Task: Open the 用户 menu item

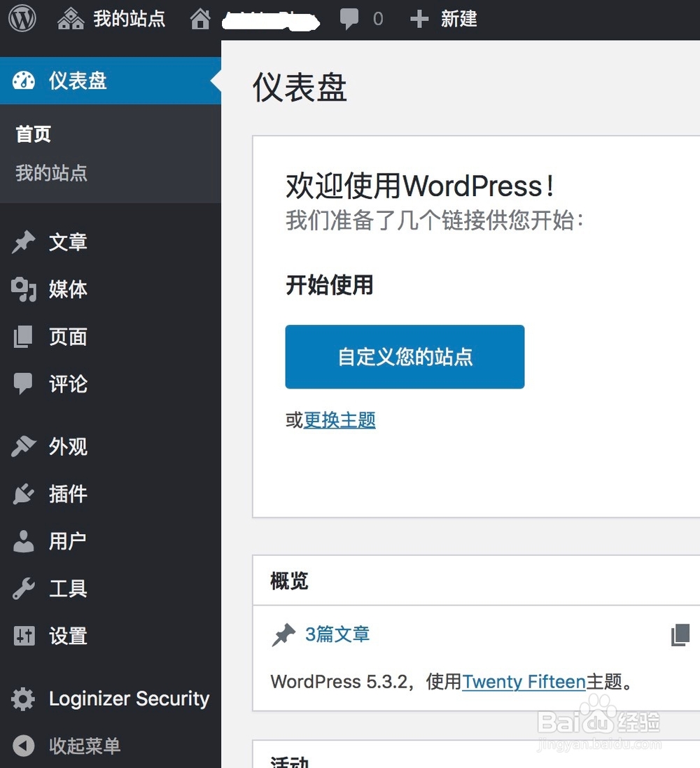Action: coord(111,540)
